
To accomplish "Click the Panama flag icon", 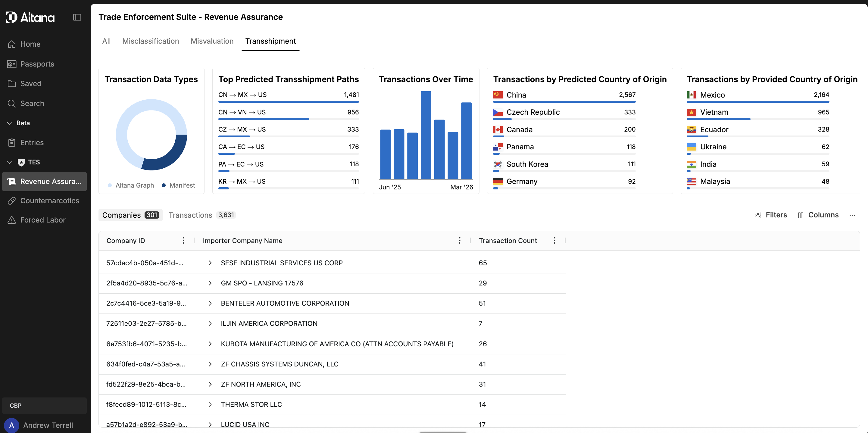I will [498, 147].
